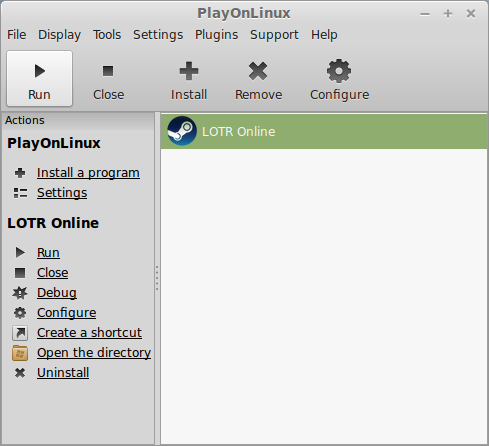This screenshot has width=489, height=446.
Task: Click the Open the directory folder icon
Action: pyautogui.click(x=20, y=353)
